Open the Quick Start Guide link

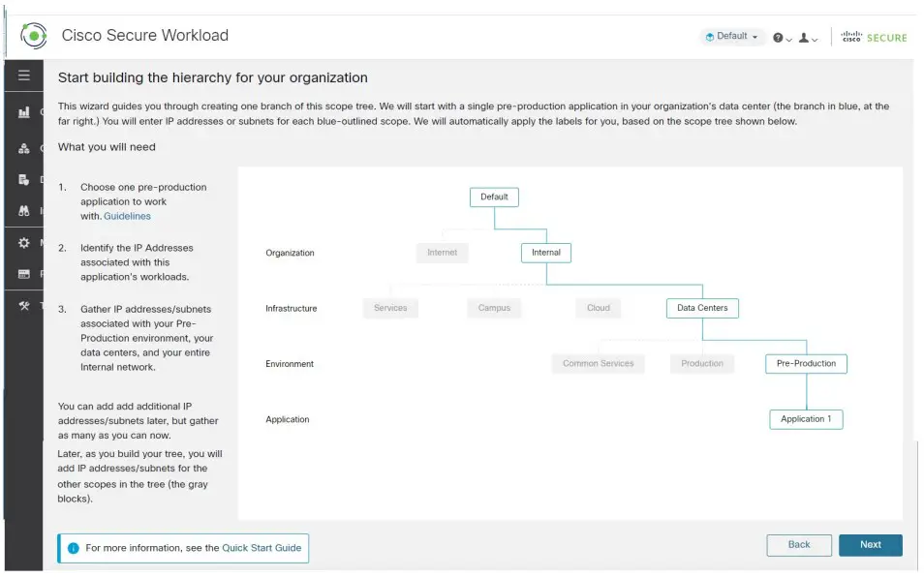click(262, 548)
